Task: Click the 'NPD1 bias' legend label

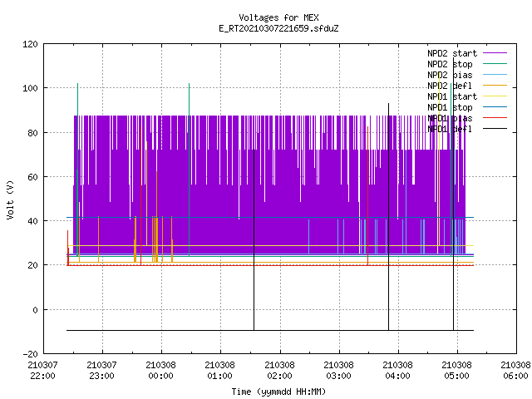Action: (x=450, y=118)
